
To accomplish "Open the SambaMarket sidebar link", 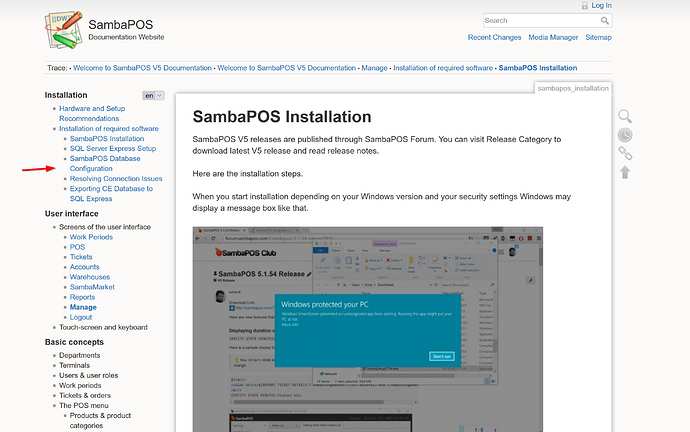I will (x=92, y=287).
